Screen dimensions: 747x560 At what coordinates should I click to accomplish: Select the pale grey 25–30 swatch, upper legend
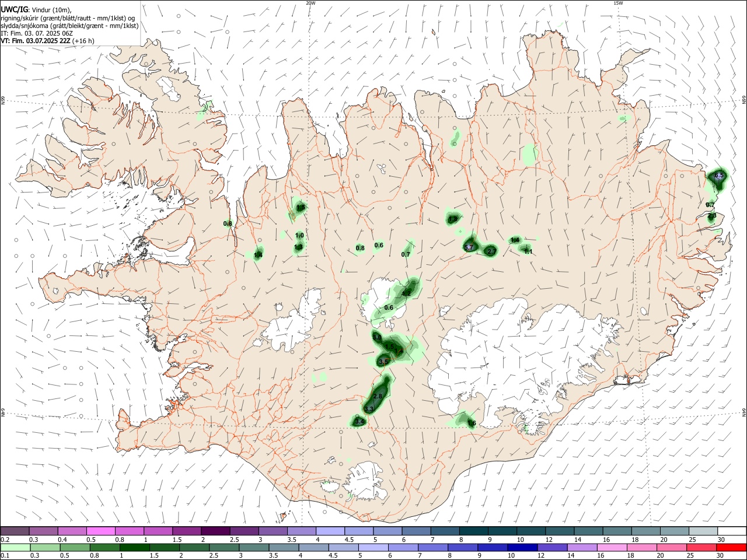click(x=703, y=531)
